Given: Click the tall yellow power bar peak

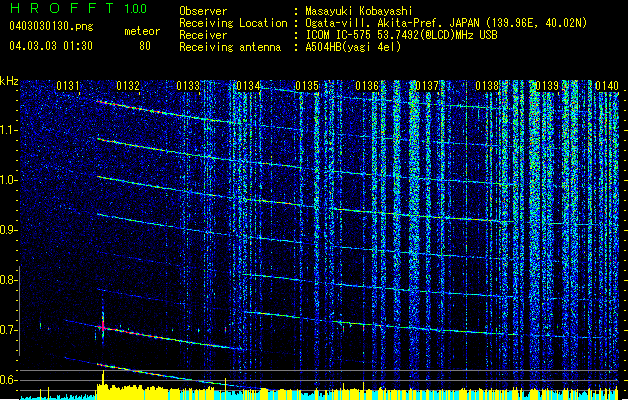Looking at the screenshot, I should coord(102,380).
